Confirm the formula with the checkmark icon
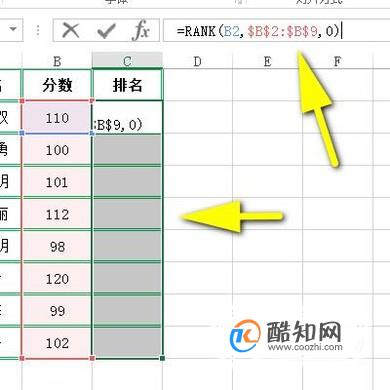Image resolution: width=390 pixels, height=390 pixels. tap(106, 31)
